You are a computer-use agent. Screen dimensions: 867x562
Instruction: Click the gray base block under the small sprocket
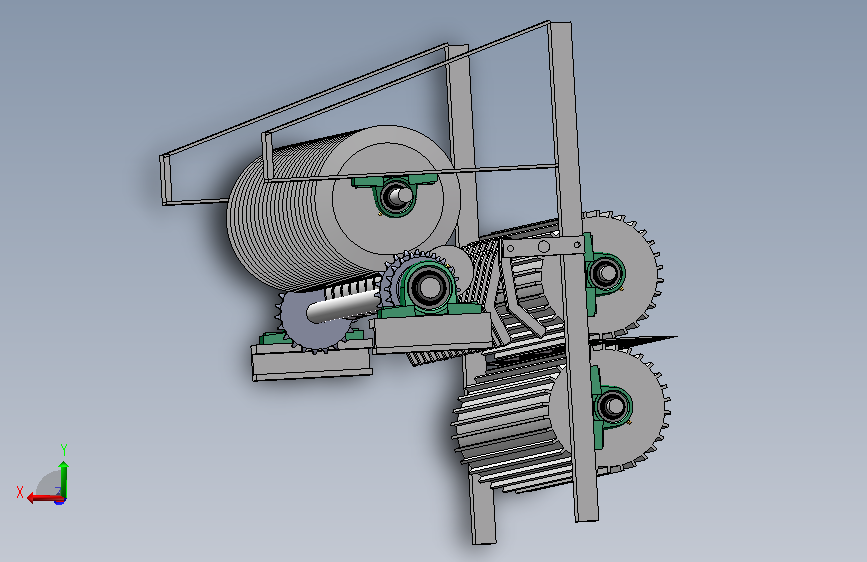(x=312, y=361)
